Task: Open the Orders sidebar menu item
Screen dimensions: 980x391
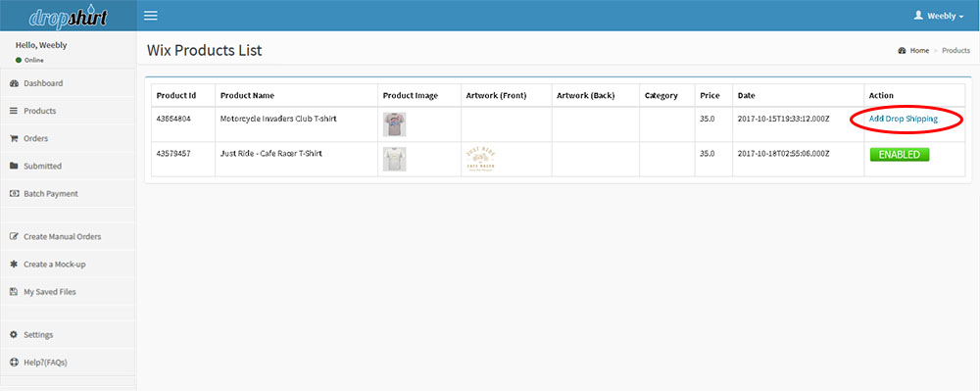Action: 68,138
